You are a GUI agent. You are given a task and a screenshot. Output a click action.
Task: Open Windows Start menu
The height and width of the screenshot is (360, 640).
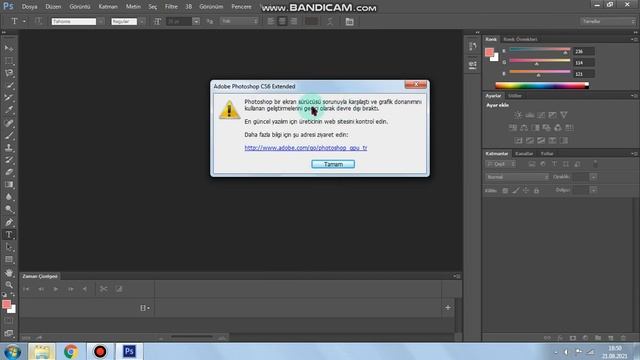pos(13,351)
